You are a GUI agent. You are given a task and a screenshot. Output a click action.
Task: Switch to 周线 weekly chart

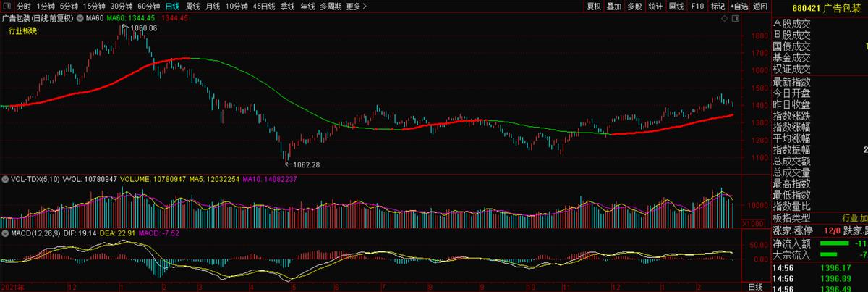click(x=192, y=6)
